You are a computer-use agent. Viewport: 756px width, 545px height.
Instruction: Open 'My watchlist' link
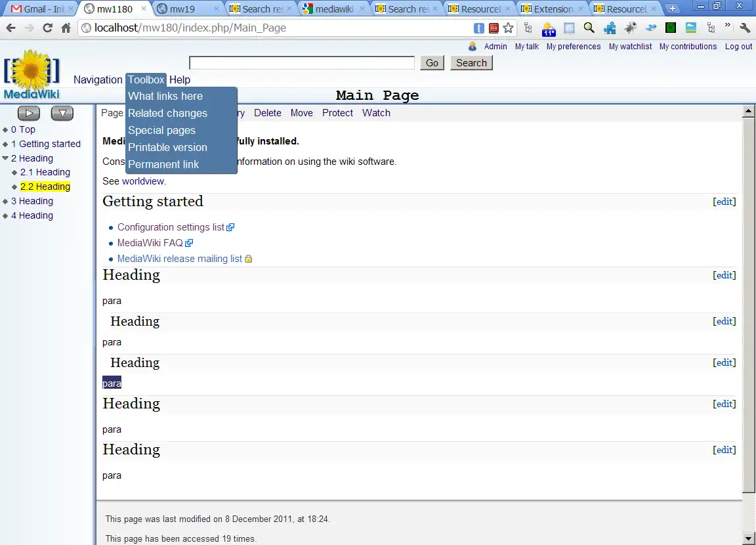[x=630, y=47]
